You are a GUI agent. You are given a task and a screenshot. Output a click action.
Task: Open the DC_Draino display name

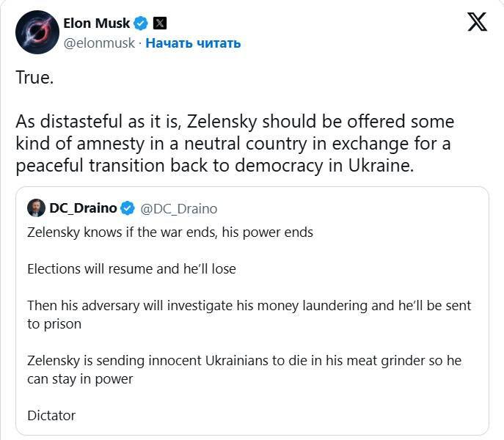[82, 208]
